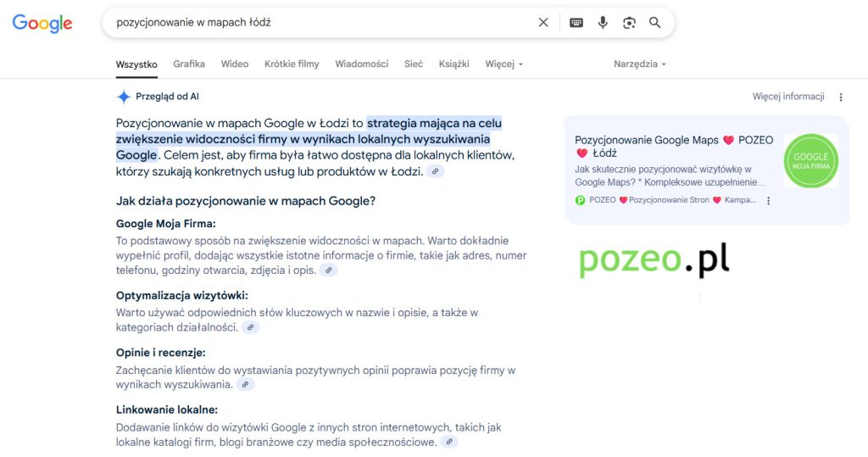
Task: Expand the Więcej dropdown
Action: [504, 64]
